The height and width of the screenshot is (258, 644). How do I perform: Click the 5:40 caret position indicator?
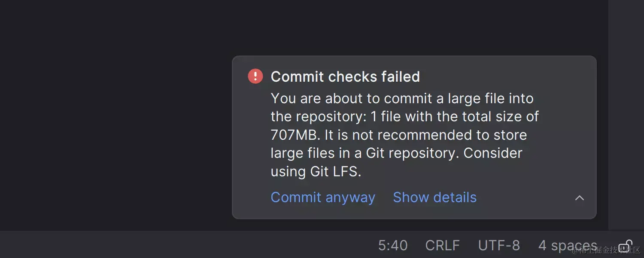(392, 245)
